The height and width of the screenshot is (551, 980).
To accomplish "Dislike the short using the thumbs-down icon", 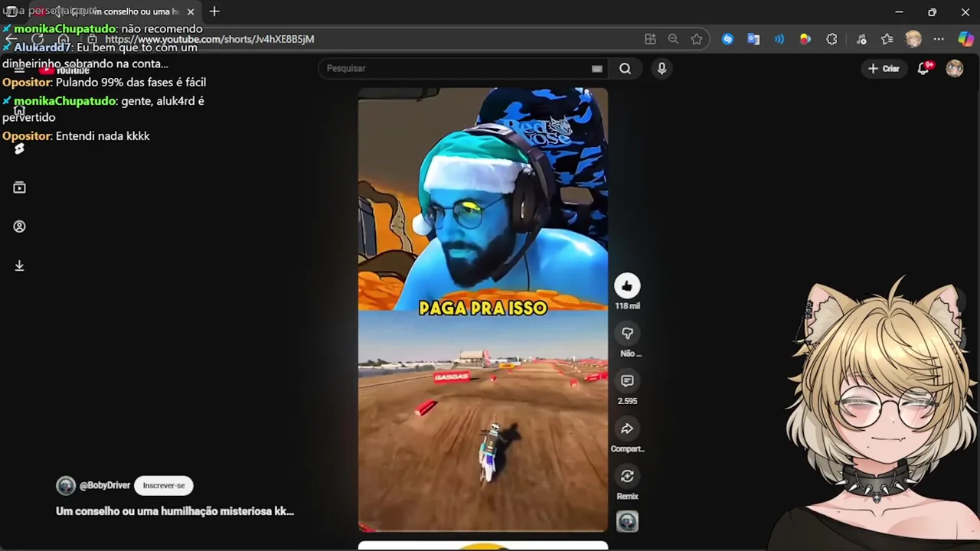I will pyautogui.click(x=627, y=333).
